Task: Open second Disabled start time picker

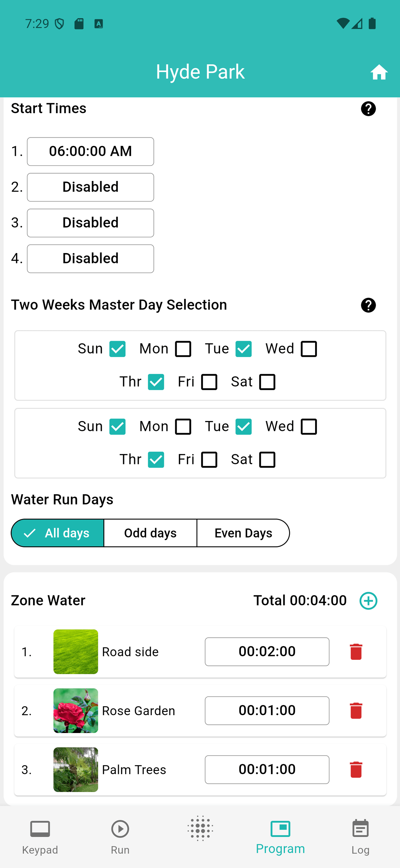Action: click(90, 223)
